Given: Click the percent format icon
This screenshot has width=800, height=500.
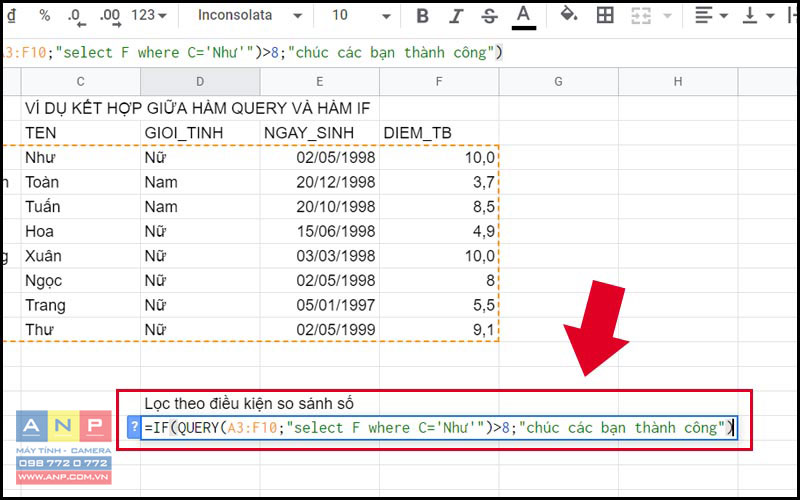Looking at the screenshot, I should pos(45,16).
